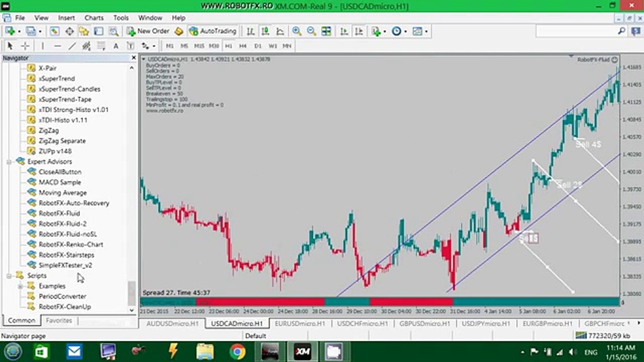
Task: Open the Insert menu
Action: (x=66, y=18)
